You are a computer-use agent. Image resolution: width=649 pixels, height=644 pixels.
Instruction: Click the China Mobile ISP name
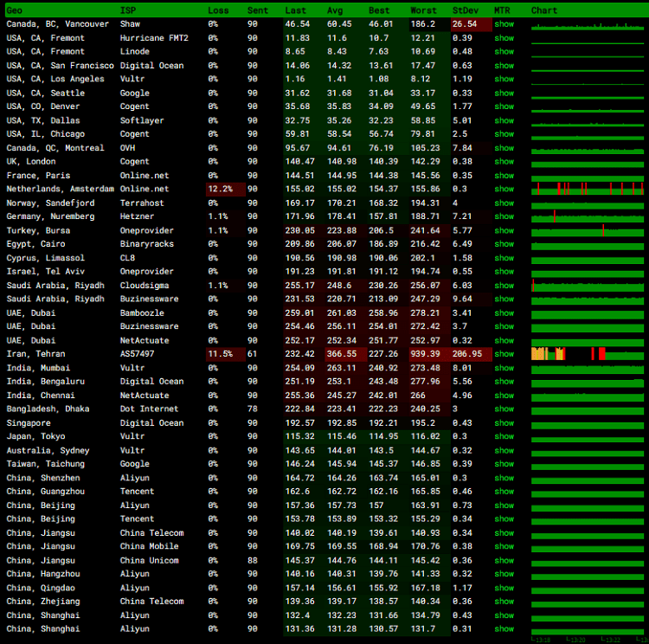click(x=150, y=546)
